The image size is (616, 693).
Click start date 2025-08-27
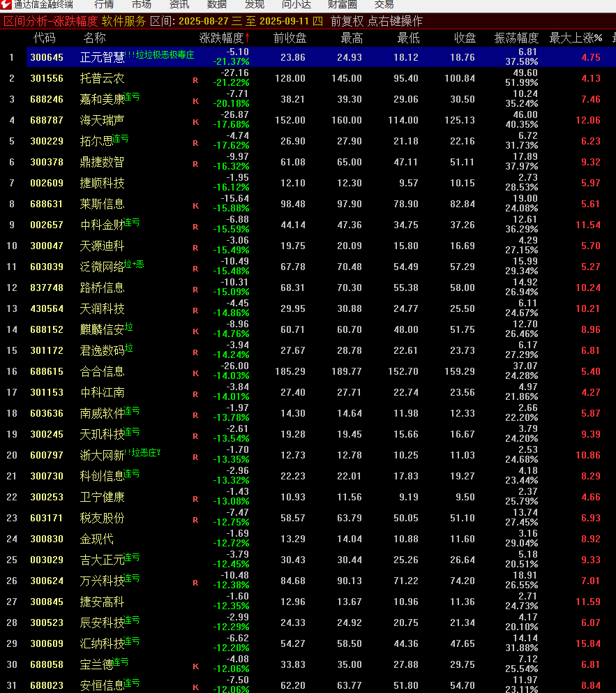(x=204, y=21)
